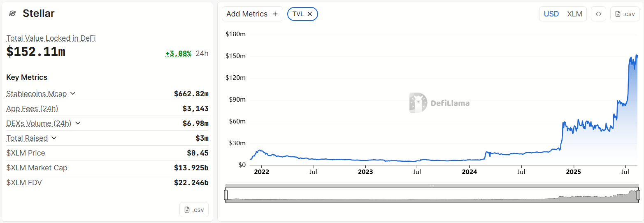The image size is (644, 223).
Task: Remove the TVL metric with its X icon
Action: (x=310, y=14)
